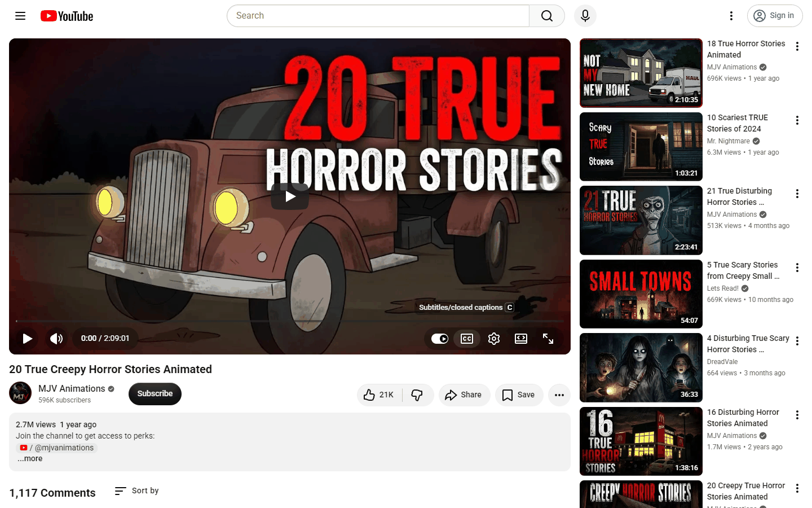Like the video with 21K likes
The width and height of the screenshot is (812, 508).
(379, 395)
